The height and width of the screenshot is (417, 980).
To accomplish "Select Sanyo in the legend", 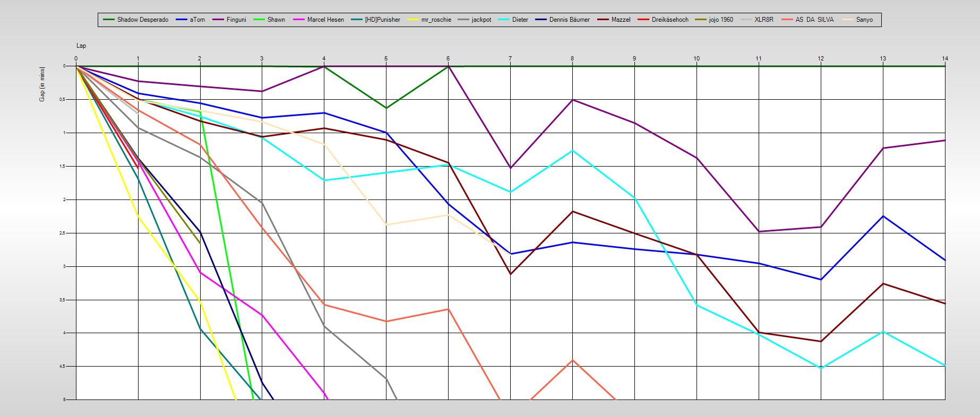I will 864,20.
